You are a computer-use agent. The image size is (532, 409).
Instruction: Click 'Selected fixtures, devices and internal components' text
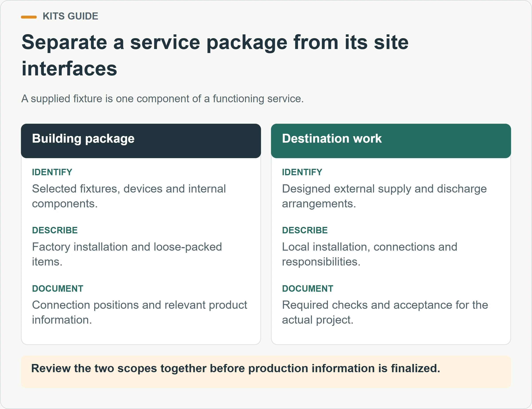(x=129, y=196)
